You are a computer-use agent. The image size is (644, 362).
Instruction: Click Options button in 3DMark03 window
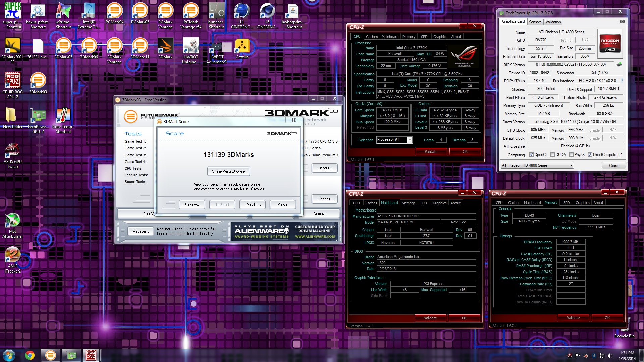[x=325, y=199]
